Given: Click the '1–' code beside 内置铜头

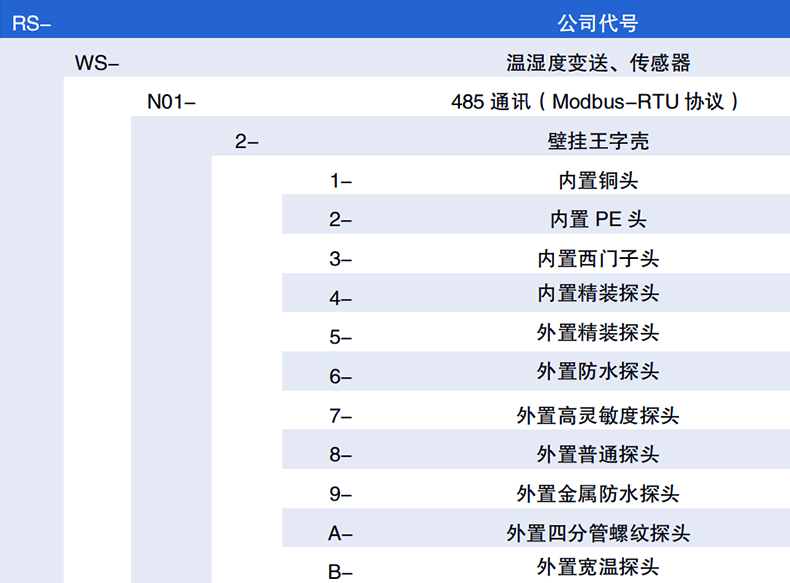Looking at the screenshot, I should click(x=341, y=180).
